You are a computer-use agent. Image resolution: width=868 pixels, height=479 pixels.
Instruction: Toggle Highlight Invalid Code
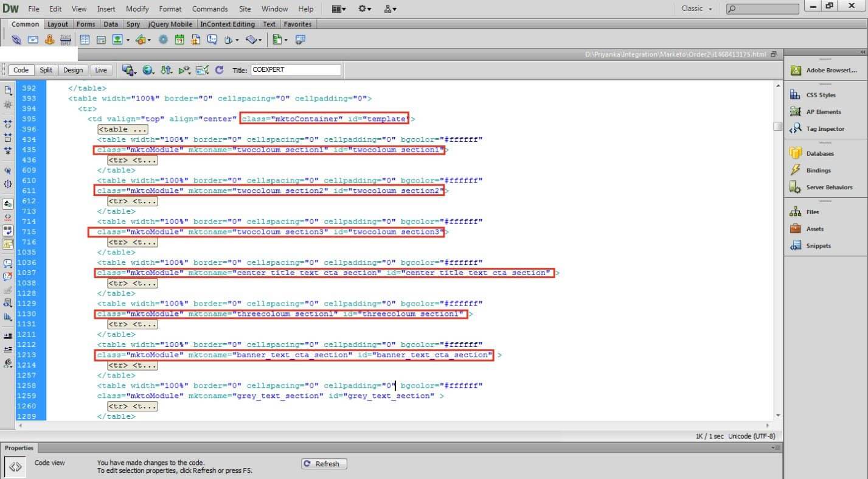8,217
